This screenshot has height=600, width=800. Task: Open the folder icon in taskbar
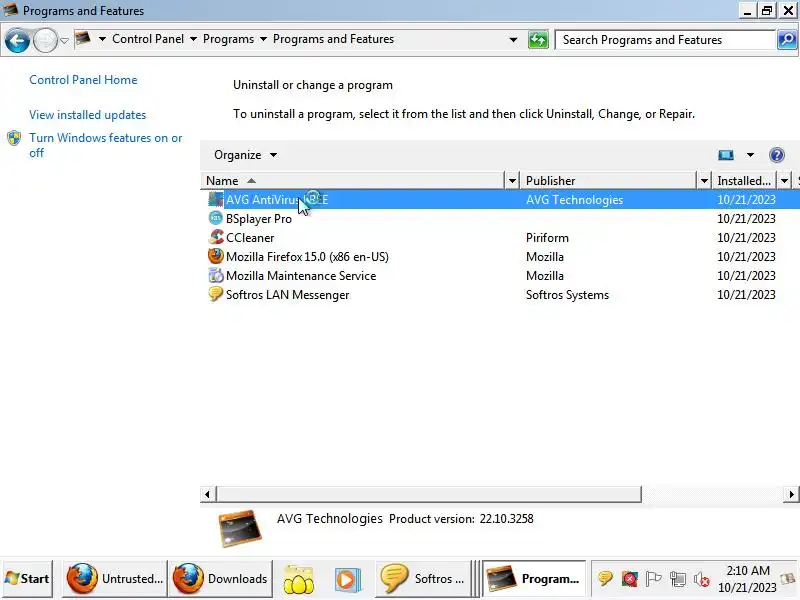(298, 580)
